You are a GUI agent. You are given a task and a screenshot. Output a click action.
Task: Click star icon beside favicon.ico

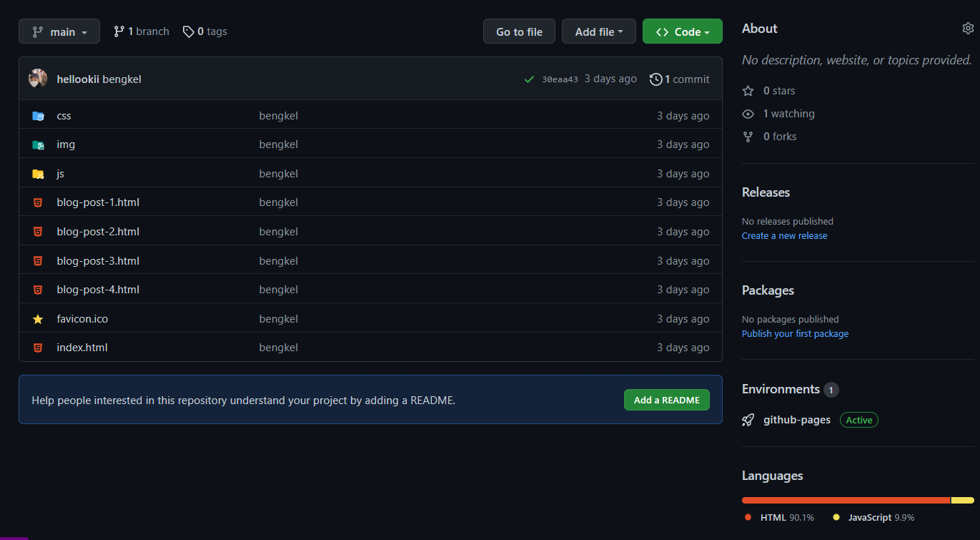click(38, 319)
